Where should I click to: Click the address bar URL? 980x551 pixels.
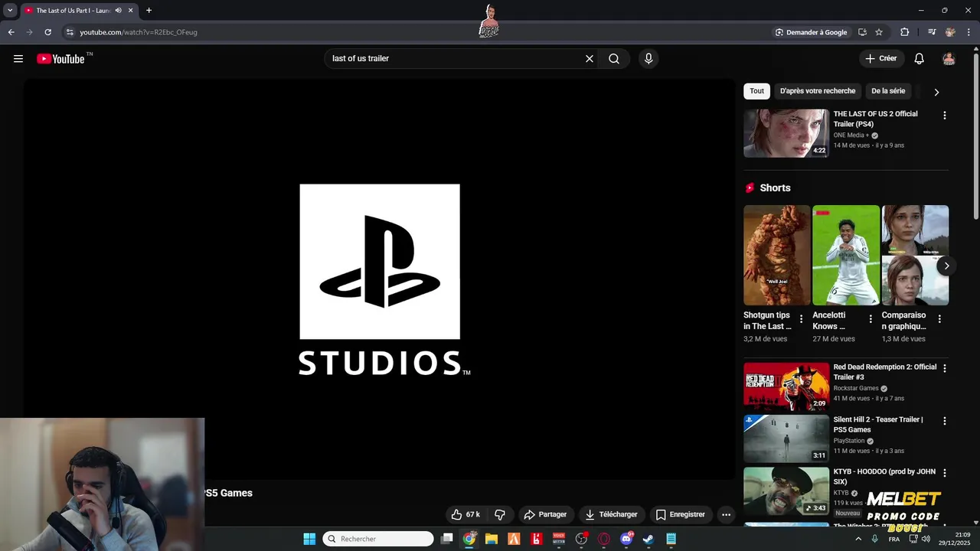[x=139, y=32]
